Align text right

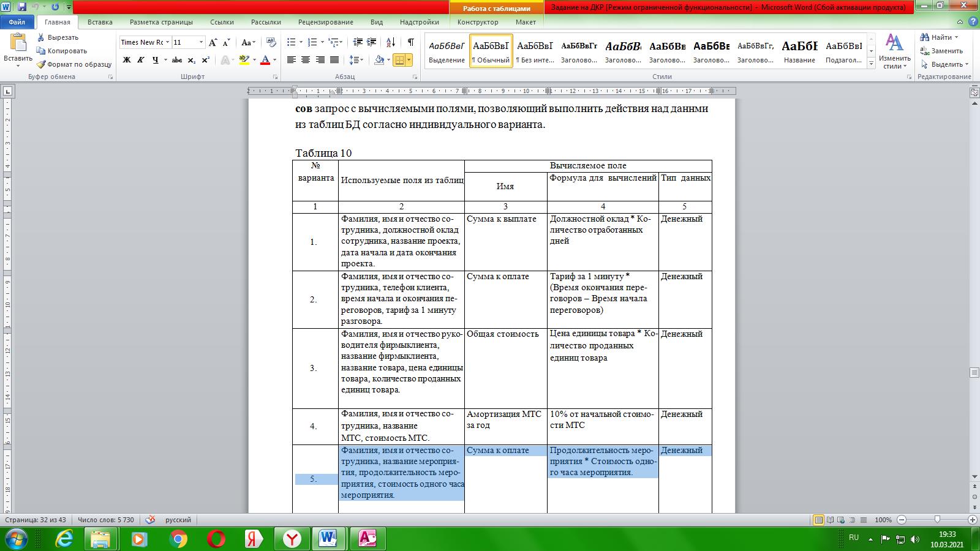(320, 60)
